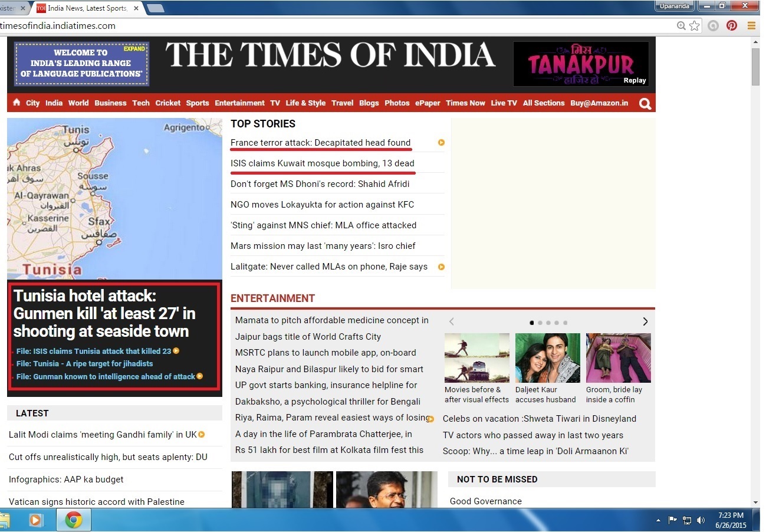The width and height of the screenshot is (766, 532).
Task: Open site search via magnifier icon
Action: 645,104
